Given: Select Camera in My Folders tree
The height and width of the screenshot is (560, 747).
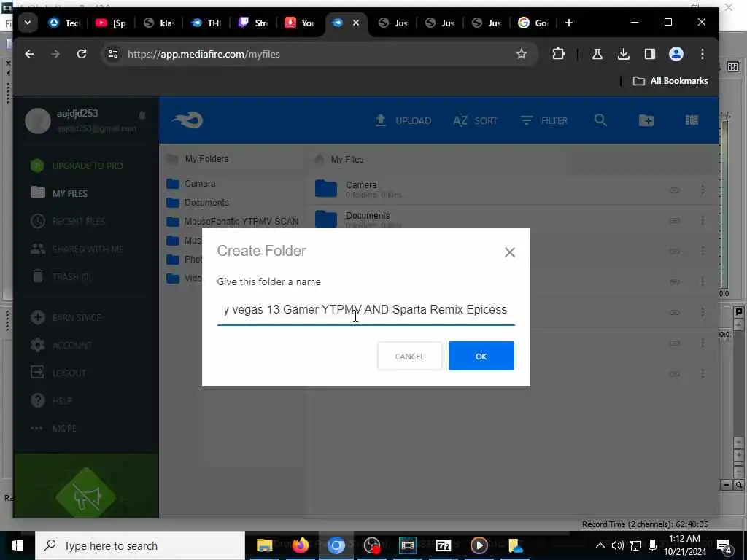Looking at the screenshot, I should point(192,183).
